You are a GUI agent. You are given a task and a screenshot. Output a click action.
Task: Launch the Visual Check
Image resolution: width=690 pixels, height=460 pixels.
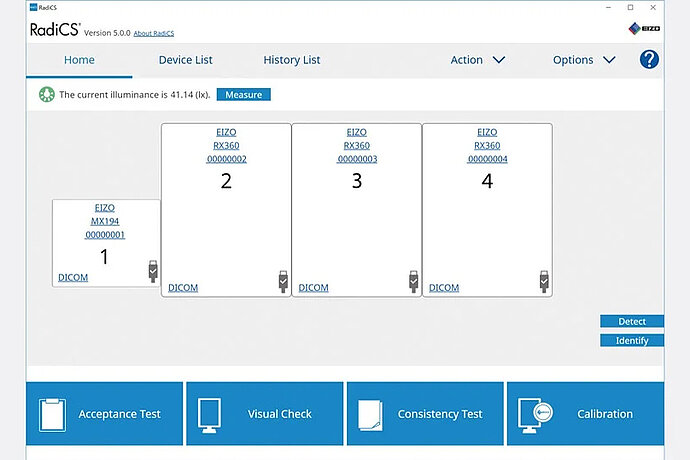click(264, 414)
